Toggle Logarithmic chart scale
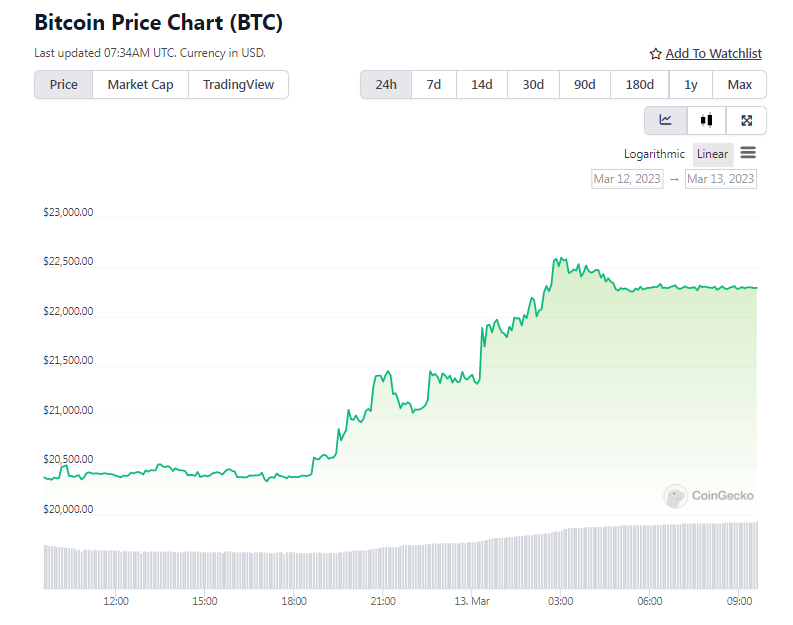 click(x=654, y=154)
